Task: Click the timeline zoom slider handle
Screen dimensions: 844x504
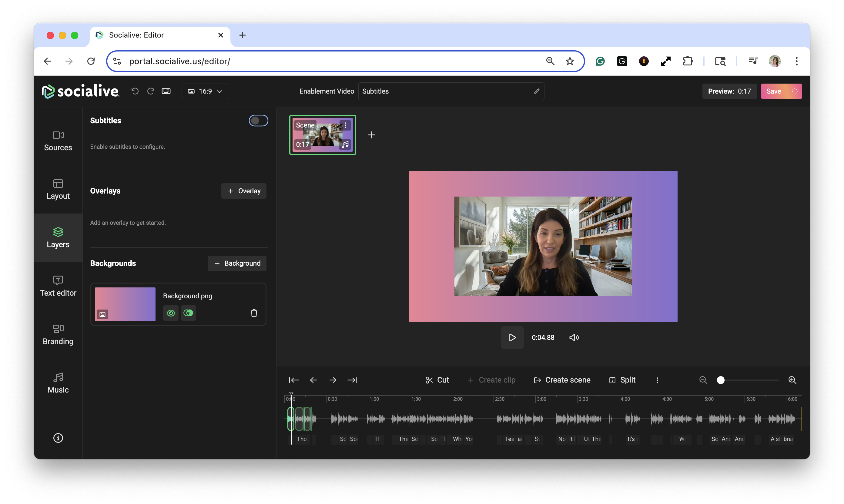Action: [721, 380]
